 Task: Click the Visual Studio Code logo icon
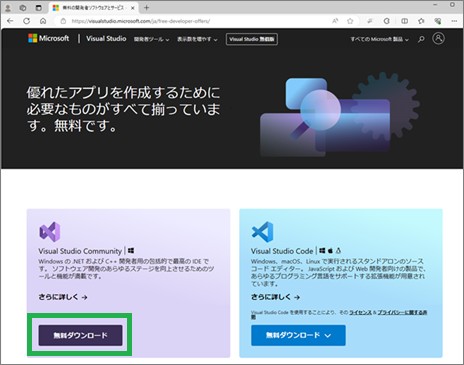click(262, 231)
